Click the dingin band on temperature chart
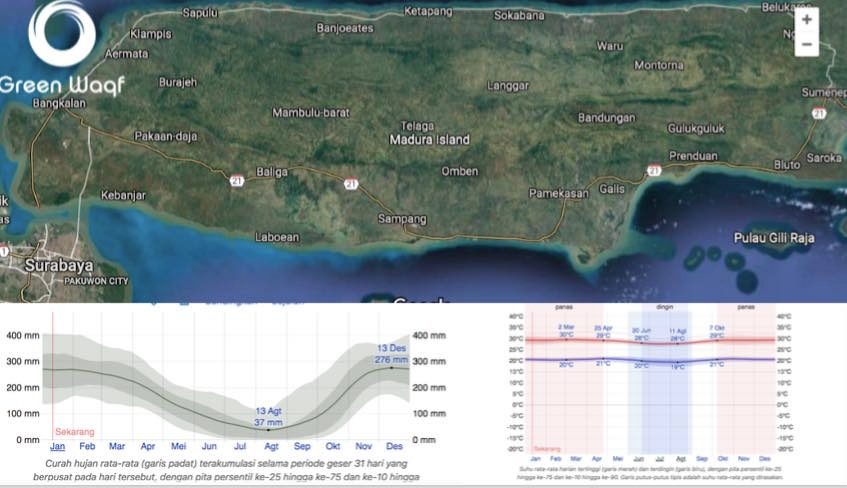847x488 pixels. 664,309
